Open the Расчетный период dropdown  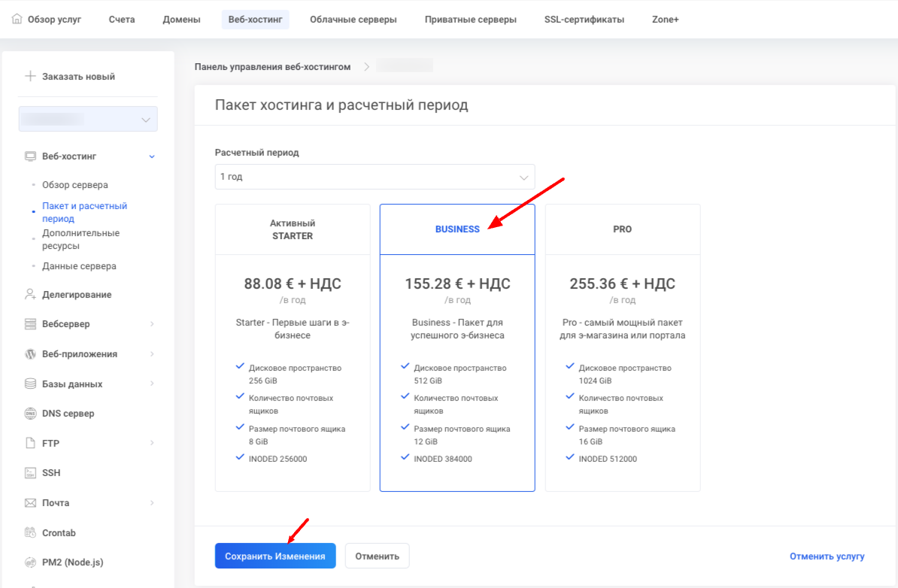(x=375, y=177)
